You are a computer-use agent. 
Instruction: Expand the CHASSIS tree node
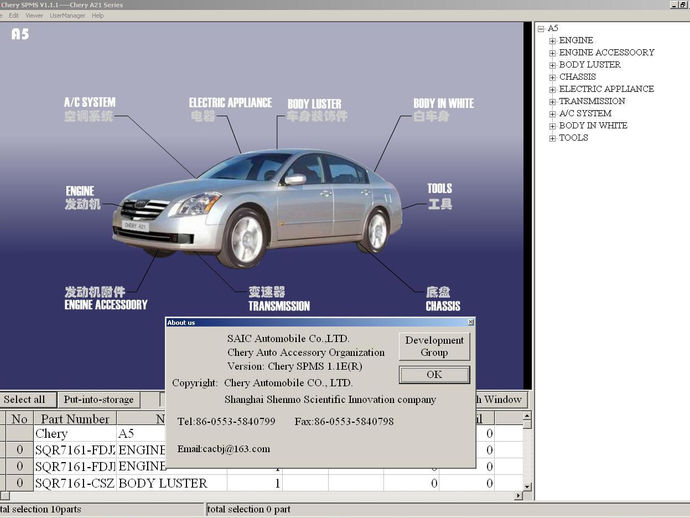tap(552, 77)
